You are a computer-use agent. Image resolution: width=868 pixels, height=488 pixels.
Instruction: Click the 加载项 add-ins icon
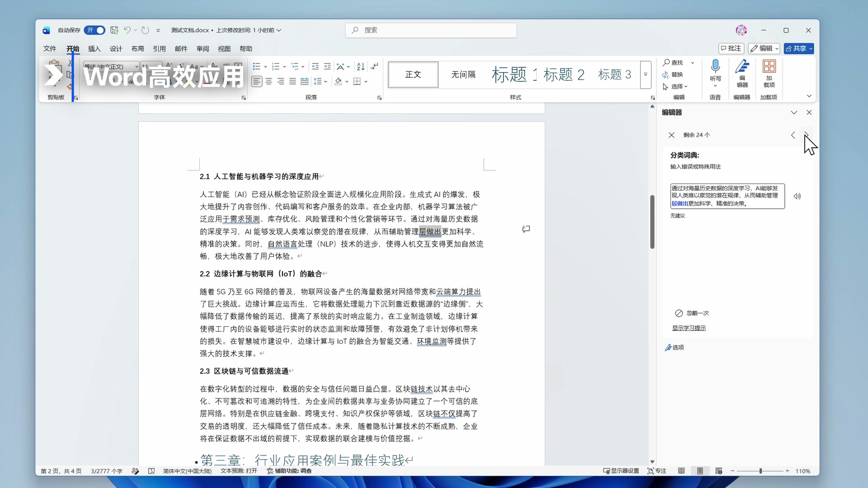[x=769, y=66]
